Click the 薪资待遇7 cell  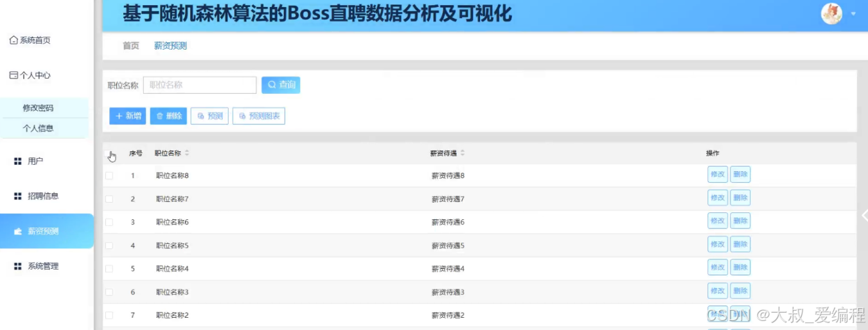coord(448,199)
